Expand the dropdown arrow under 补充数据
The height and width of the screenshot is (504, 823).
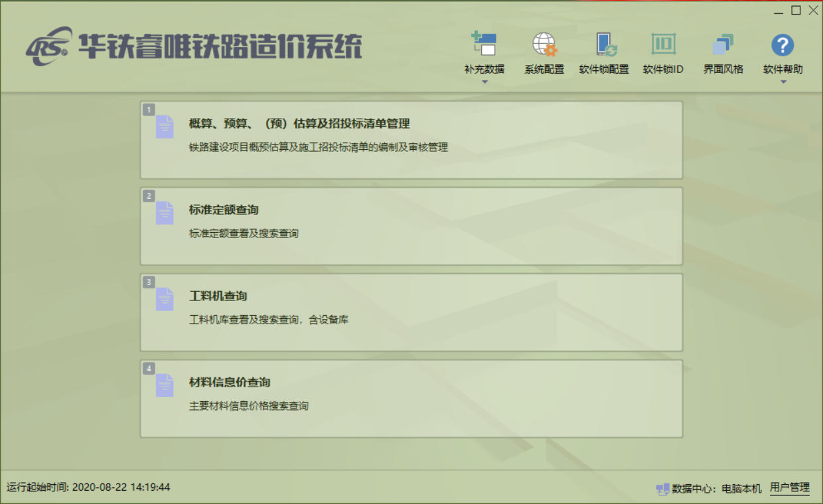(485, 82)
